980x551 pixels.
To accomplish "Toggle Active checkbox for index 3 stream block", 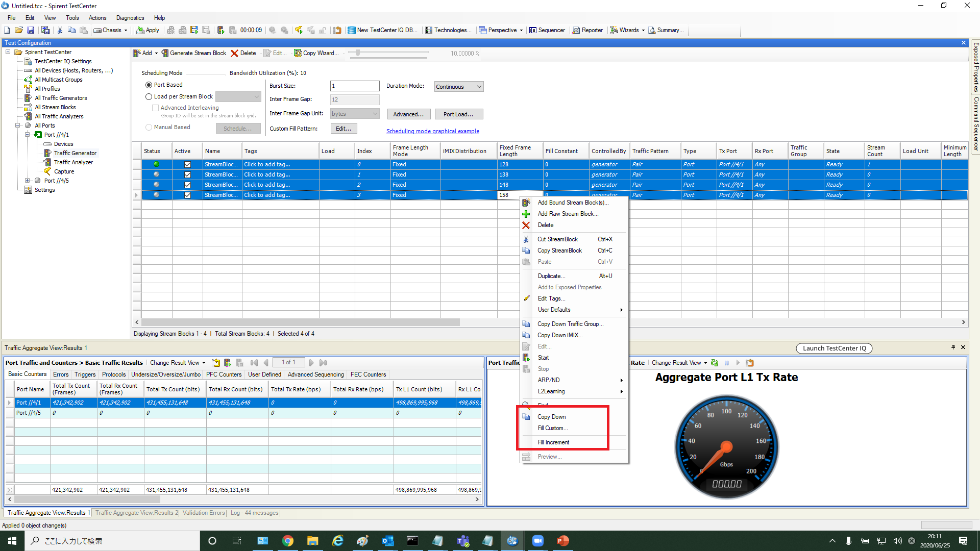I will click(187, 195).
